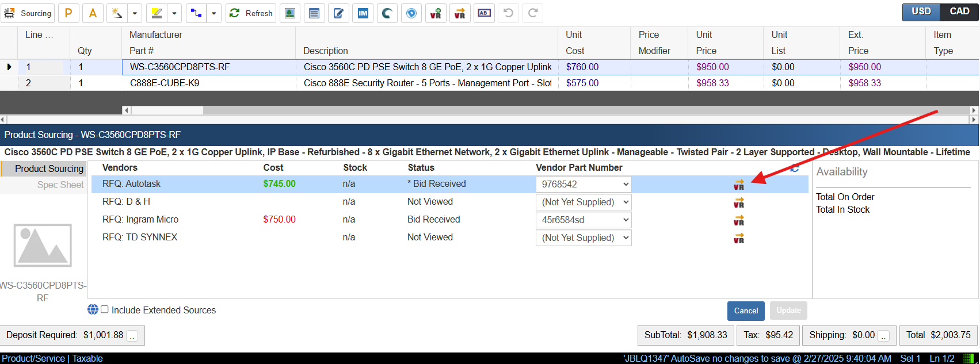The image size is (980, 364).
Task: Click the Cancel button
Action: 746,311
